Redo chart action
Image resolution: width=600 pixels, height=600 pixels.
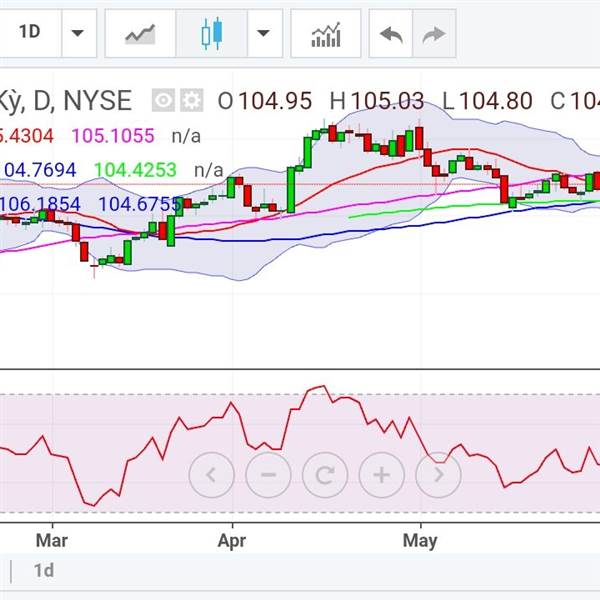tap(434, 33)
